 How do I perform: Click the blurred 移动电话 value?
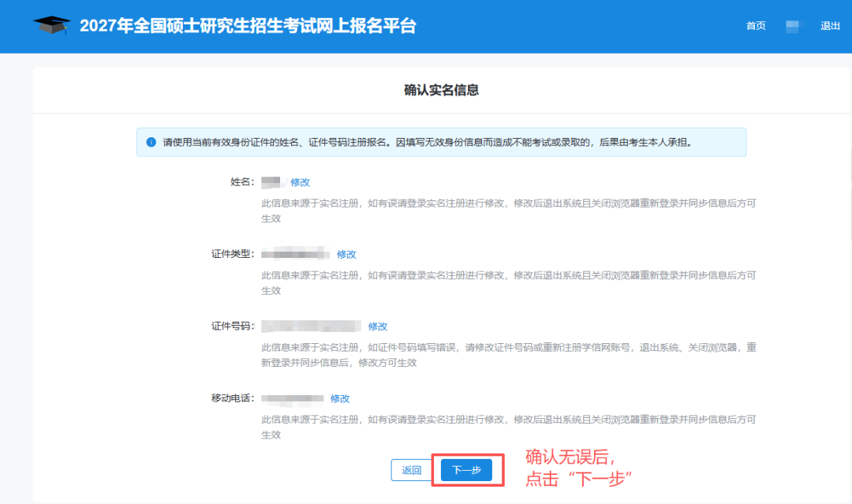[x=293, y=398]
